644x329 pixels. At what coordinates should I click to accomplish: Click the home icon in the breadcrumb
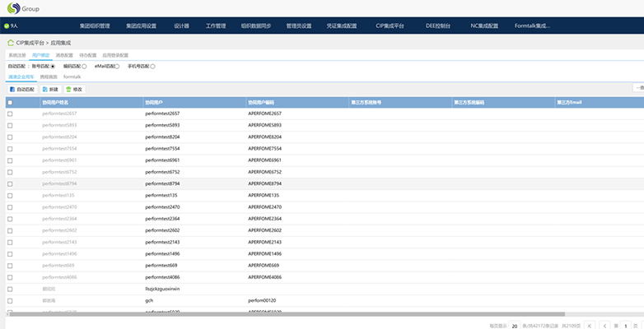pos(10,42)
